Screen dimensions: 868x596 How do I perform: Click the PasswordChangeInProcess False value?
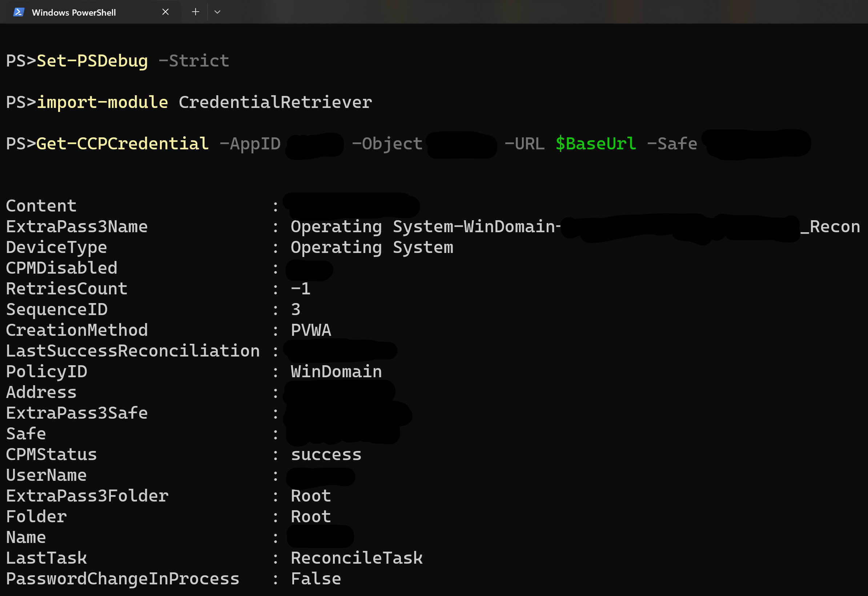316,579
